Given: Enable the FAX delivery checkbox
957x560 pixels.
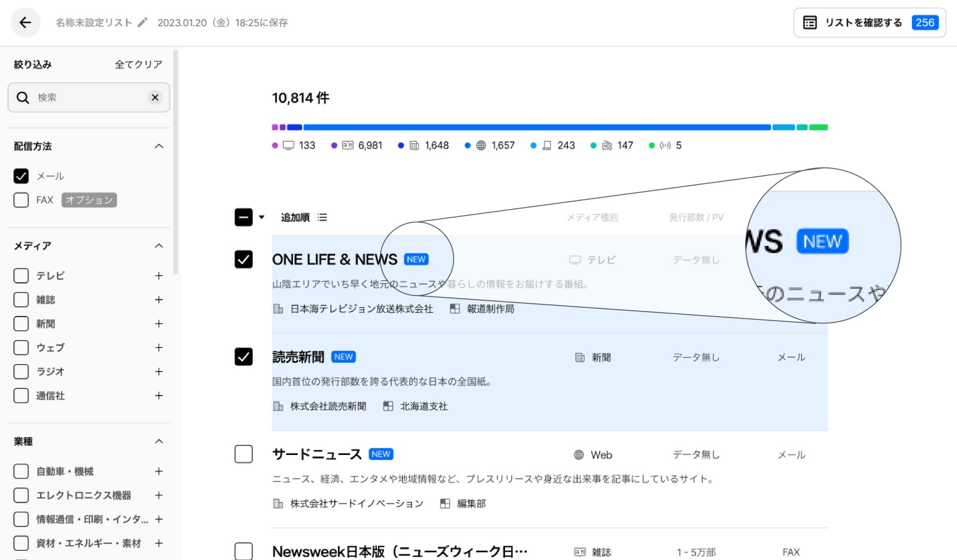Looking at the screenshot, I should click(x=21, y=200).
